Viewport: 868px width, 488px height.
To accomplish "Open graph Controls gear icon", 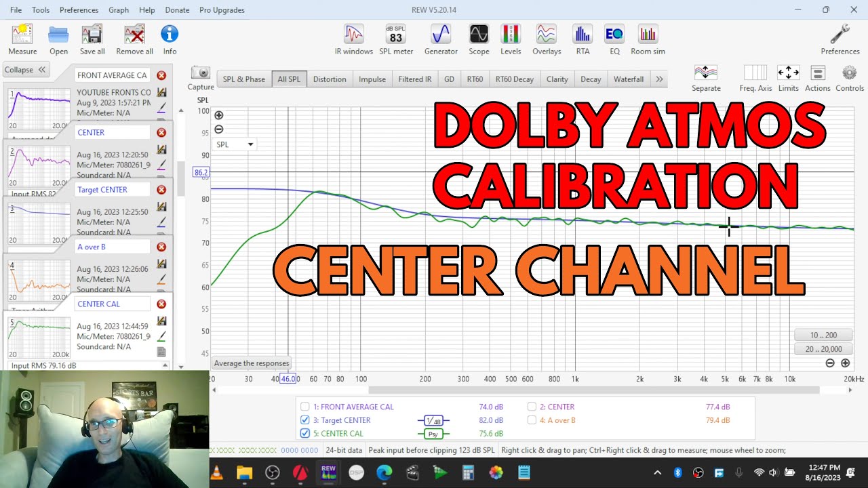I will [x=850, y=78].
